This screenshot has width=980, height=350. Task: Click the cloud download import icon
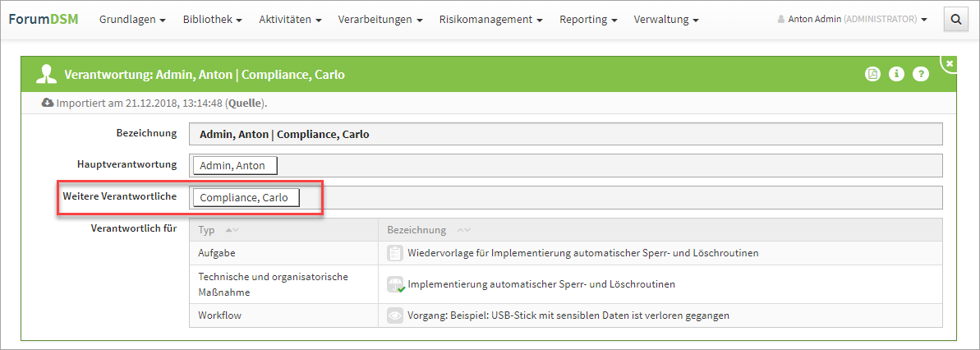48,103
